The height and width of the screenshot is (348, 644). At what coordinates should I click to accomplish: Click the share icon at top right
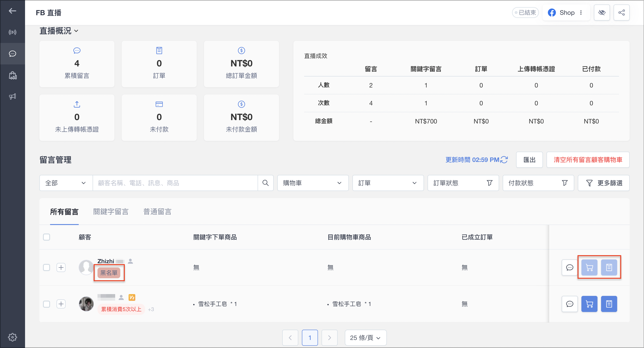coord(621,13)
